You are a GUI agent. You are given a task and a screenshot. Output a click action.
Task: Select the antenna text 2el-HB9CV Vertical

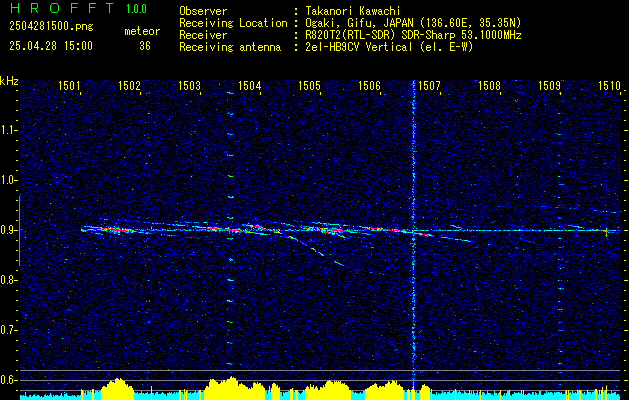click(359, 47)
